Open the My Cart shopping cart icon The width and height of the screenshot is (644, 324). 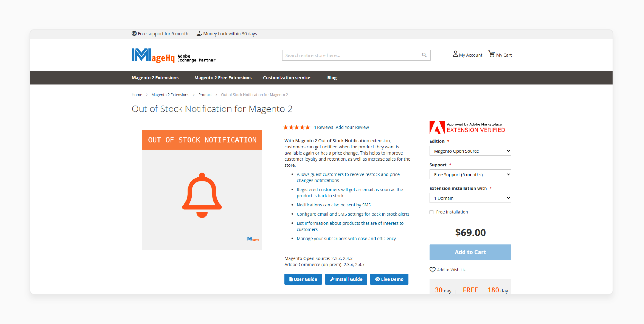pos(492,54)
